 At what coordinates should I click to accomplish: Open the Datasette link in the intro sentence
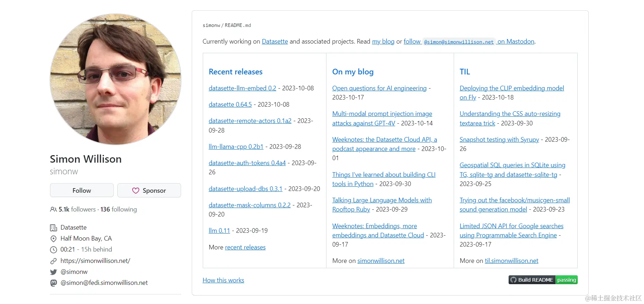tap(275, 41)
